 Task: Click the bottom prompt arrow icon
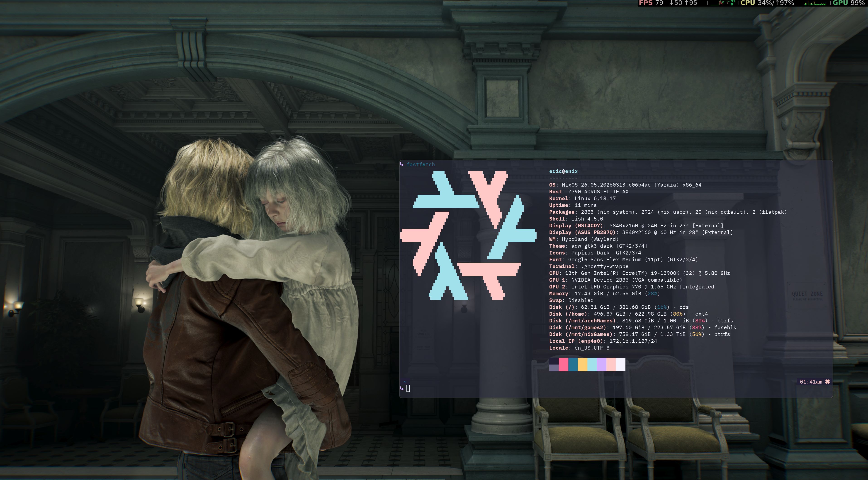(402, 388)
